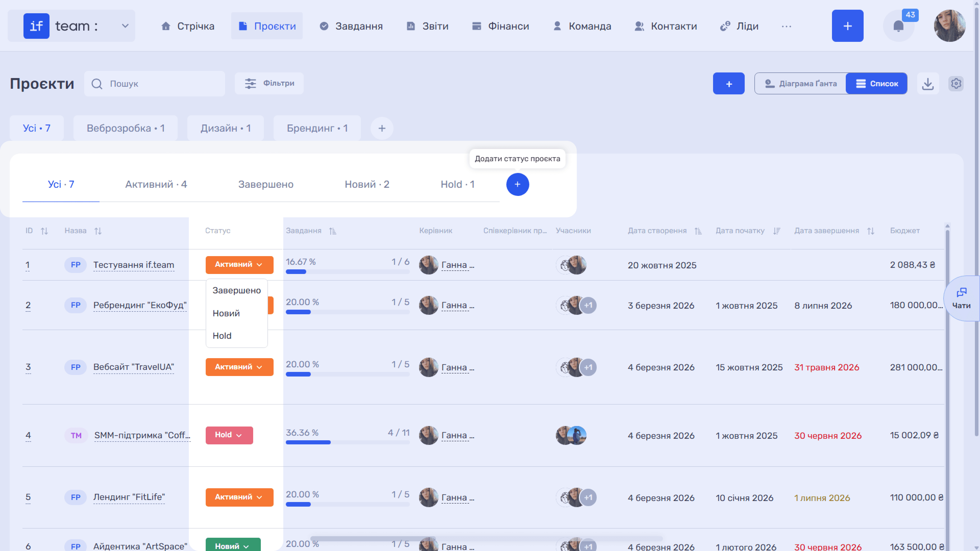Open the notifications bell
The width and height of the screenshot is (980, 551).
click(x=898, y=26)
